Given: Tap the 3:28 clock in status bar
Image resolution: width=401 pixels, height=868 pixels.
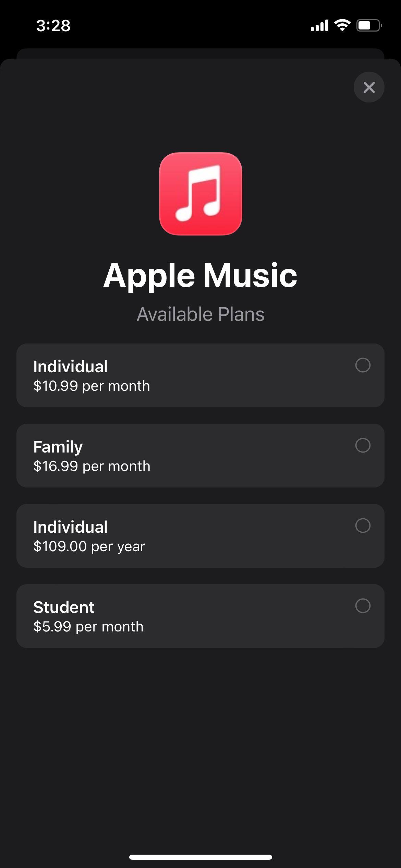Looking at the screenshot, I should 53,26.
